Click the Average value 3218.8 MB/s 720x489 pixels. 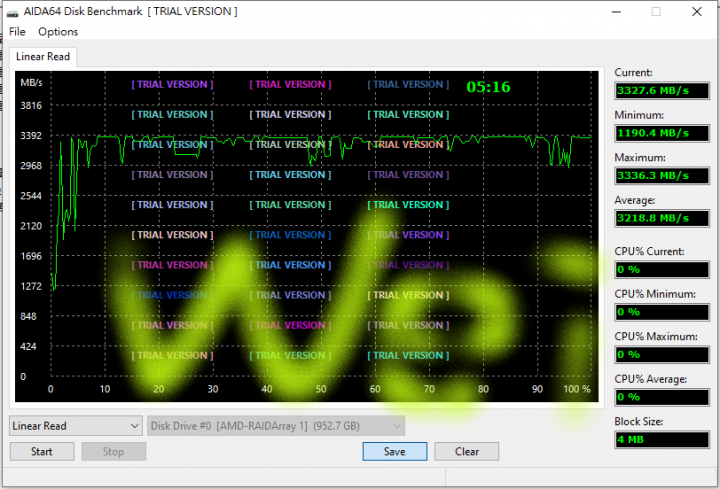[662, 218]
